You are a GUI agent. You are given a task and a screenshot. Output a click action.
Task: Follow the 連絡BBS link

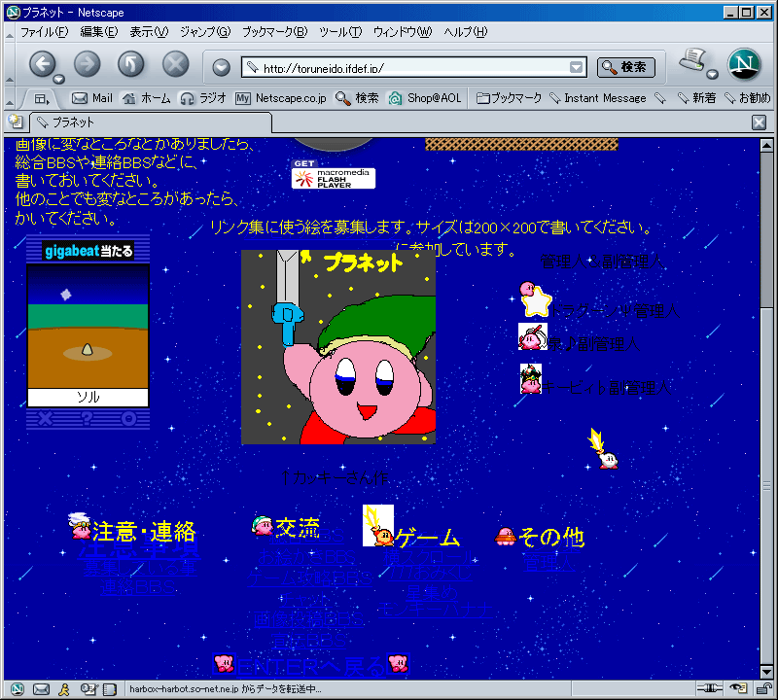137,587
